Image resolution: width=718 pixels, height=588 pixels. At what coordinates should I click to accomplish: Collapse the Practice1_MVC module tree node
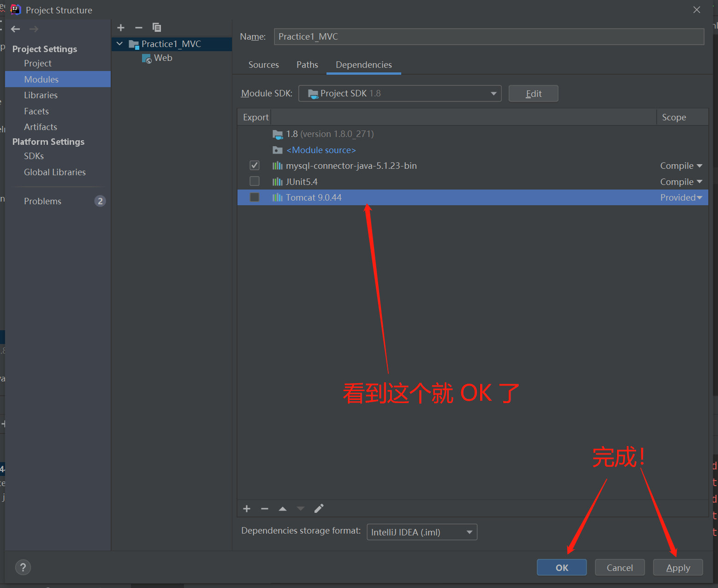click(x=119, y=44)
